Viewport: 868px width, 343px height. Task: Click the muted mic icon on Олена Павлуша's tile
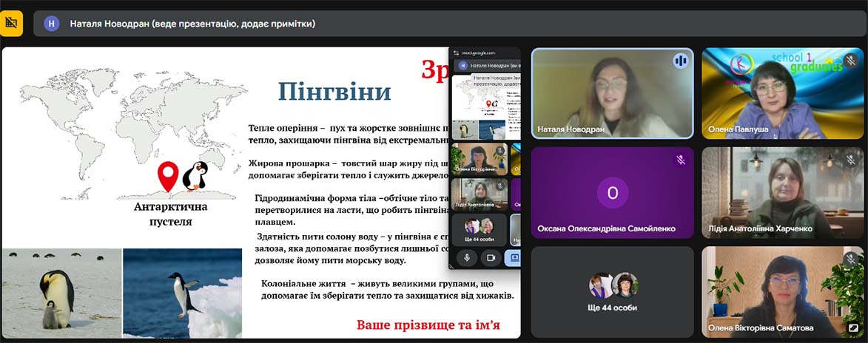tap(850, 61)
